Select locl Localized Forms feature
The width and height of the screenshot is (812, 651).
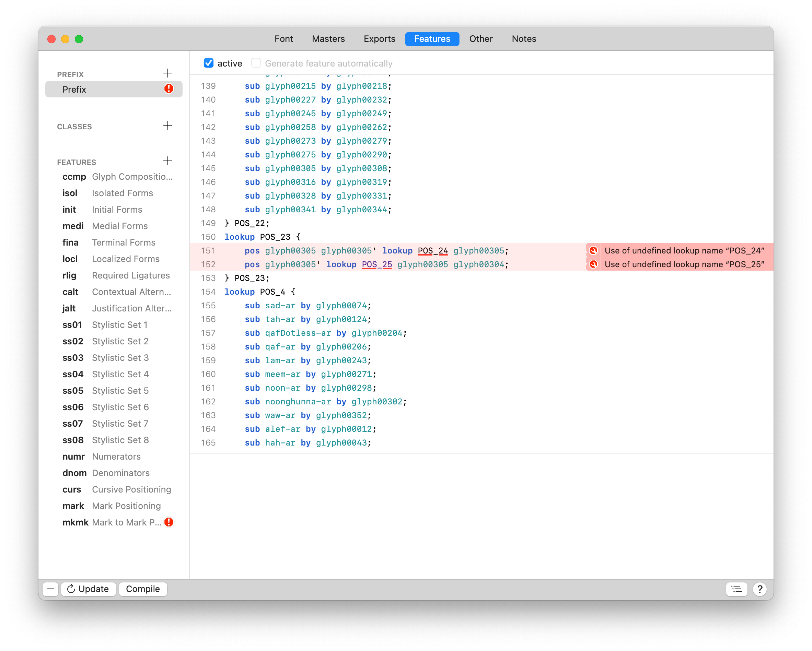tap(114, 259)
